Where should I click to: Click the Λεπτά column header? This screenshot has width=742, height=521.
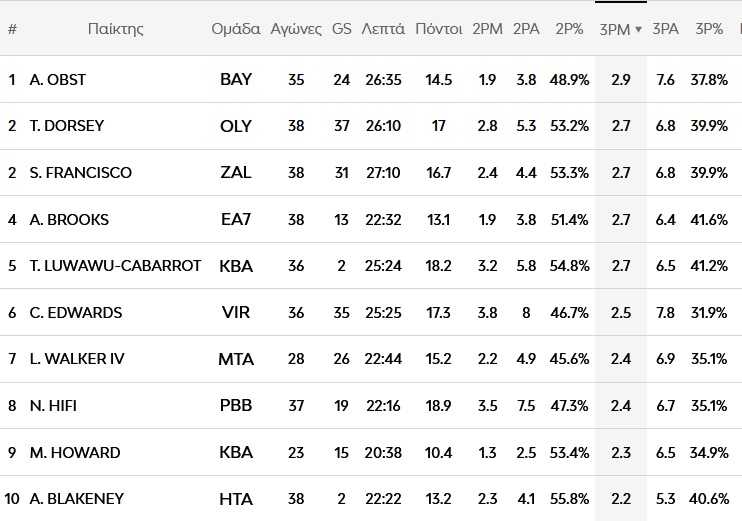click(x=383, y=29)
